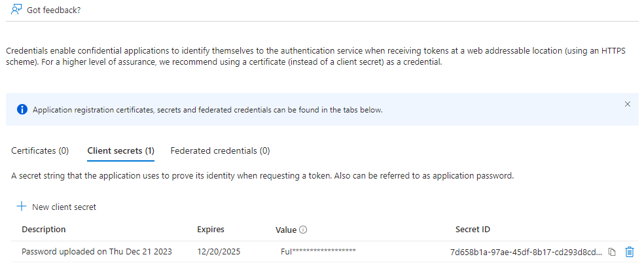Click New client secret button

56,207
